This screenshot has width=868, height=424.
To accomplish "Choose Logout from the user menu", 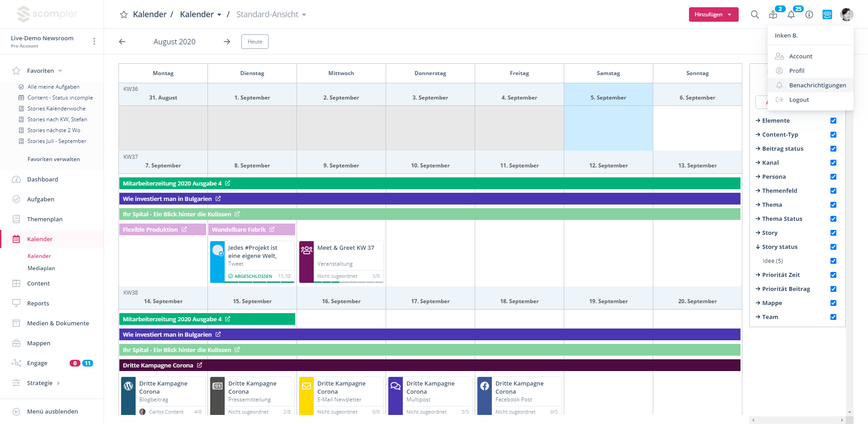I will coord(799,100).
